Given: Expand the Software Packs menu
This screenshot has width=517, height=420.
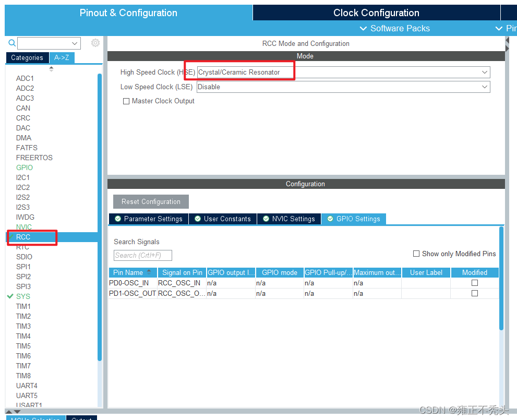Looking at the screenshot, I should point(395,28).
